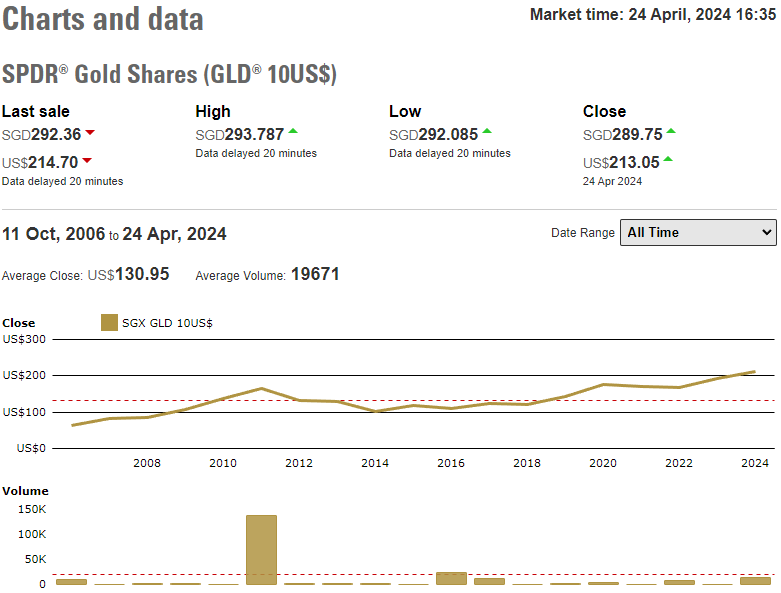Viewport: 781px width, 593px height.
Task: Click the Low label
Action: pos(405,112)
